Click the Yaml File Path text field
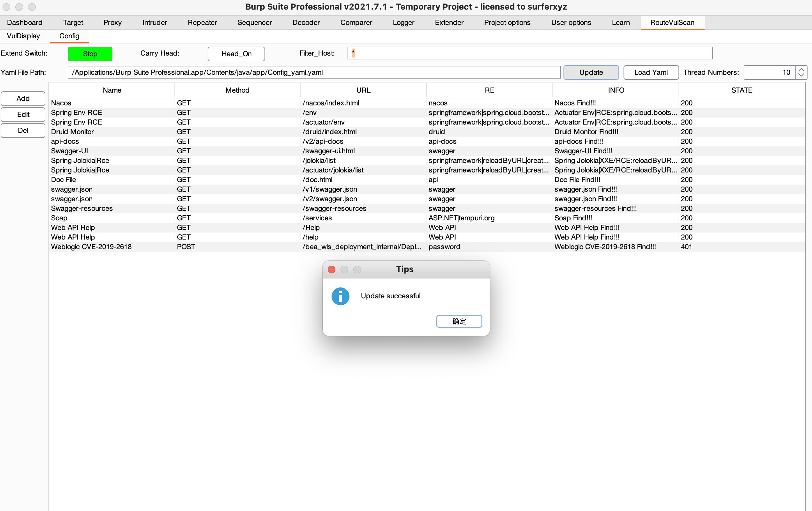The image size is (812, 511). click(314, 72)
